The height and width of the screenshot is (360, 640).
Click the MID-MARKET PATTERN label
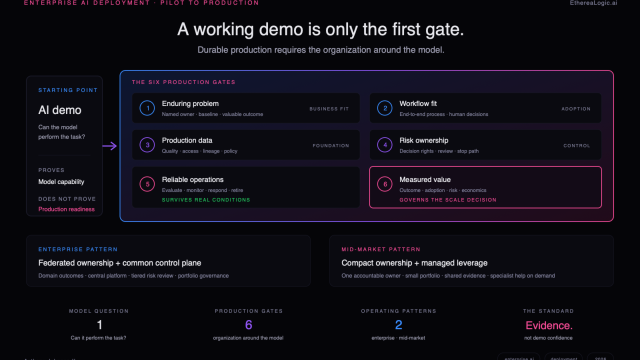coord(381,249)
